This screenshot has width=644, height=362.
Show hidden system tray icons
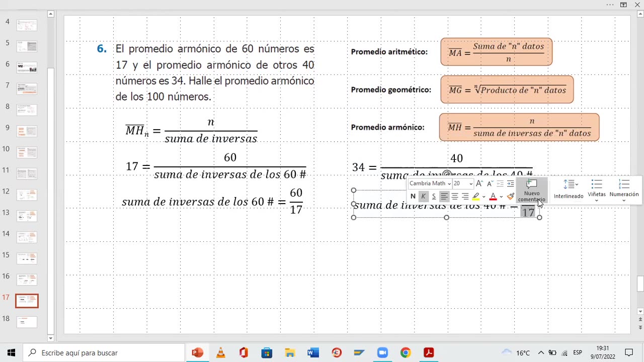point(541,352)
